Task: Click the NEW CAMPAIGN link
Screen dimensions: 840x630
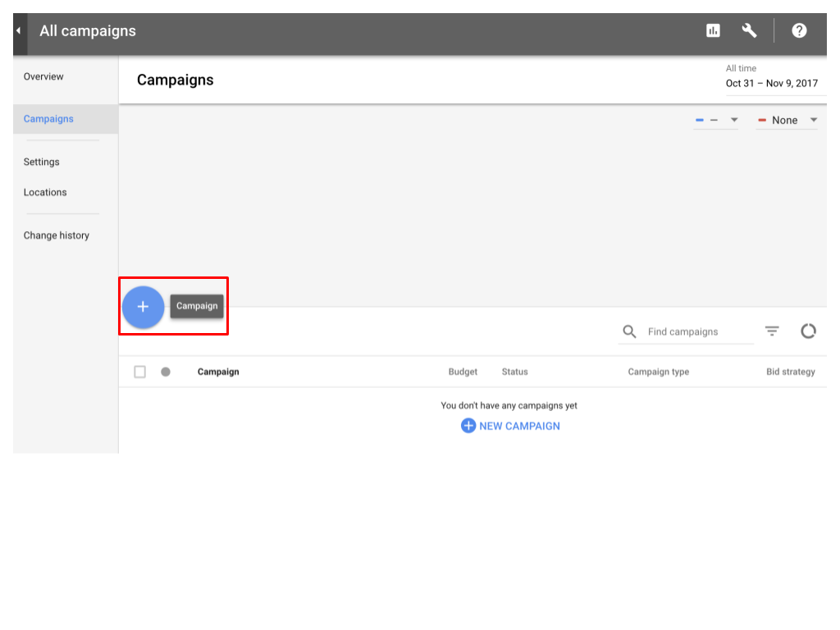Action: click(510, 426)
